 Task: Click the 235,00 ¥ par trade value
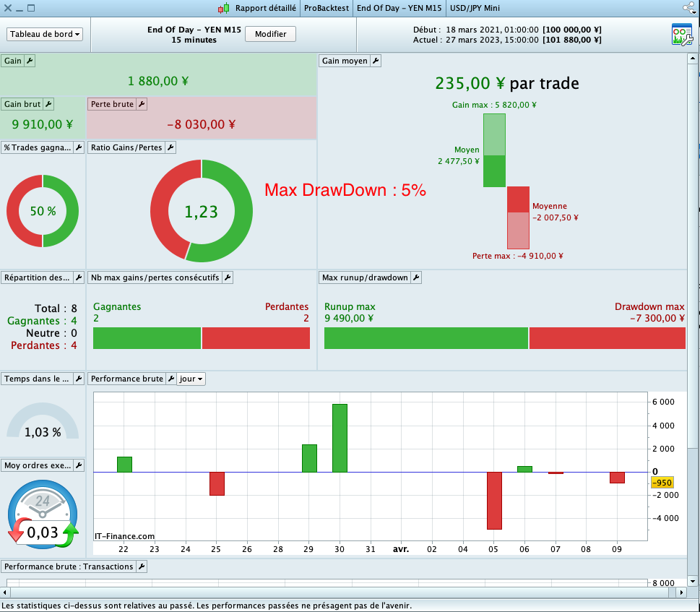tap(506, 84)
